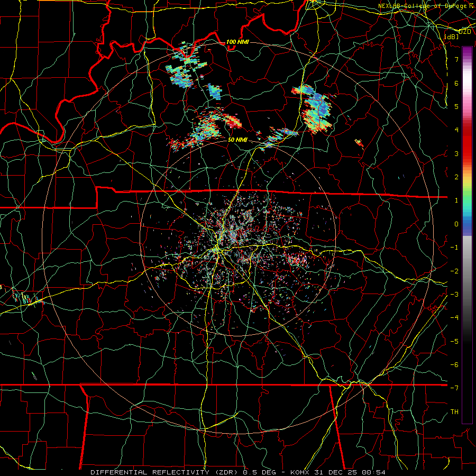Select the 6 tick label on scale
The width and height of the screenshot is (476, 476).
pyautogui.click(x=456, y=83)
